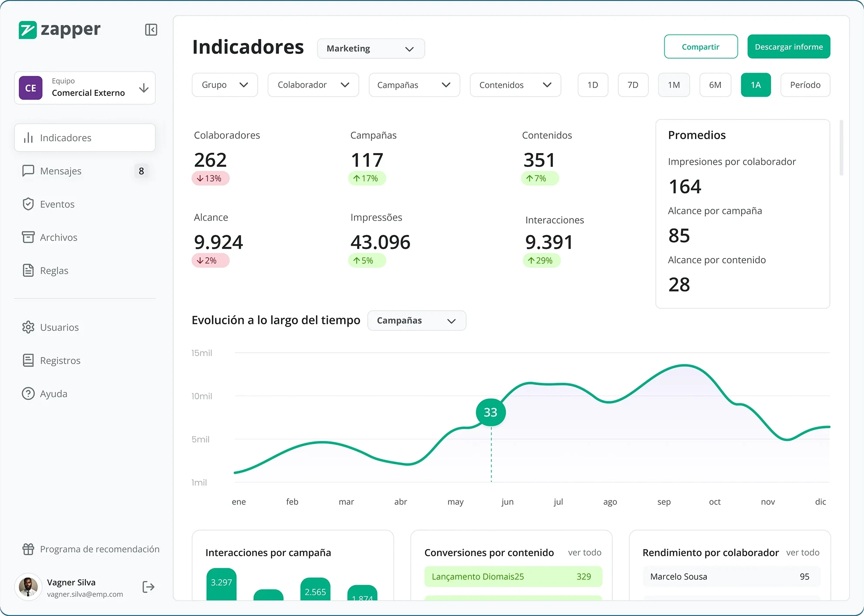
Task: Click the CE team avatar badge
Action: (x=31, y=88)
